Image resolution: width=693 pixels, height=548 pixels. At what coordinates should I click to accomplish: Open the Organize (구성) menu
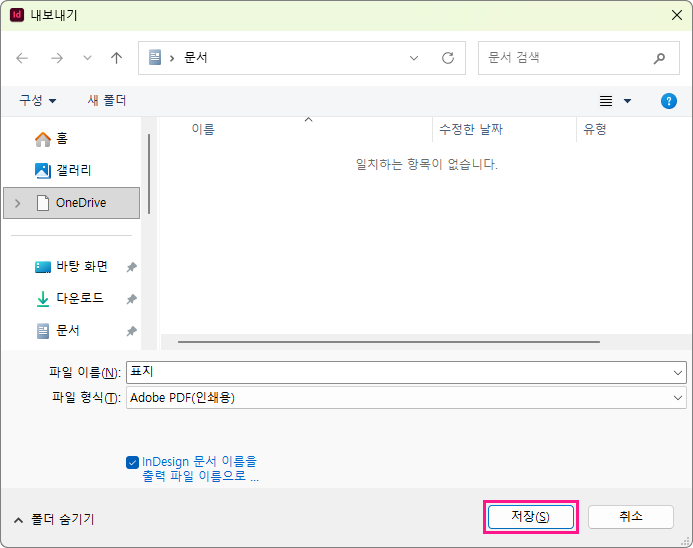pyautogui.click(x=38, y=101)
